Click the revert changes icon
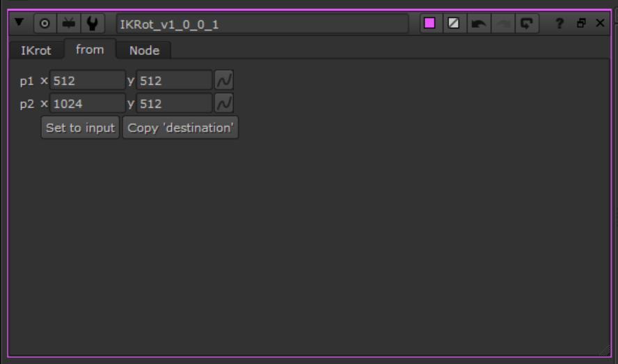 coord(526,24)
